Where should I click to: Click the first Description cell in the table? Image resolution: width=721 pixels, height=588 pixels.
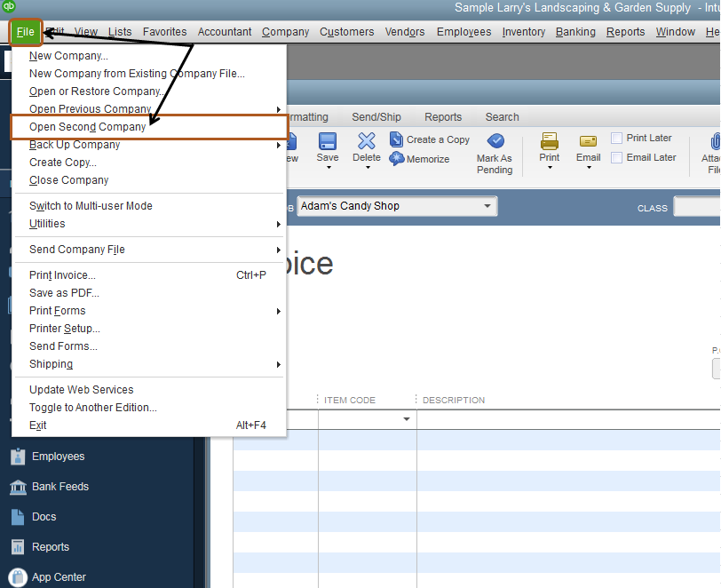[x=568, y=419]
